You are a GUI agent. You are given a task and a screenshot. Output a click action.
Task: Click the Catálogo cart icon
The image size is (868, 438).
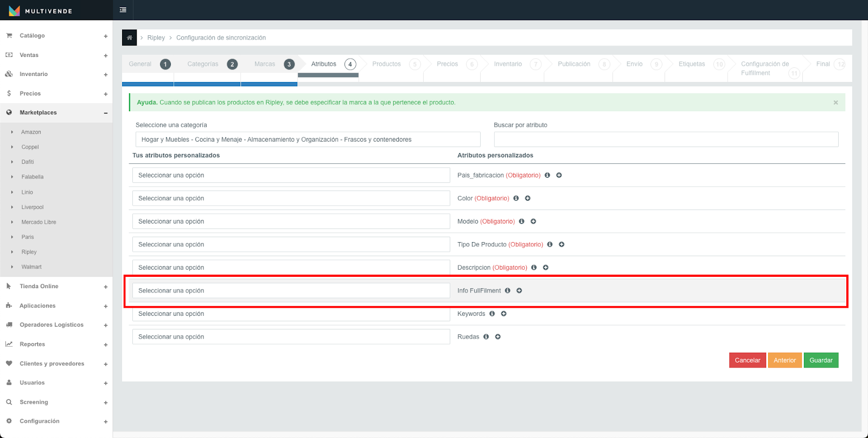[x=9, y=35]
